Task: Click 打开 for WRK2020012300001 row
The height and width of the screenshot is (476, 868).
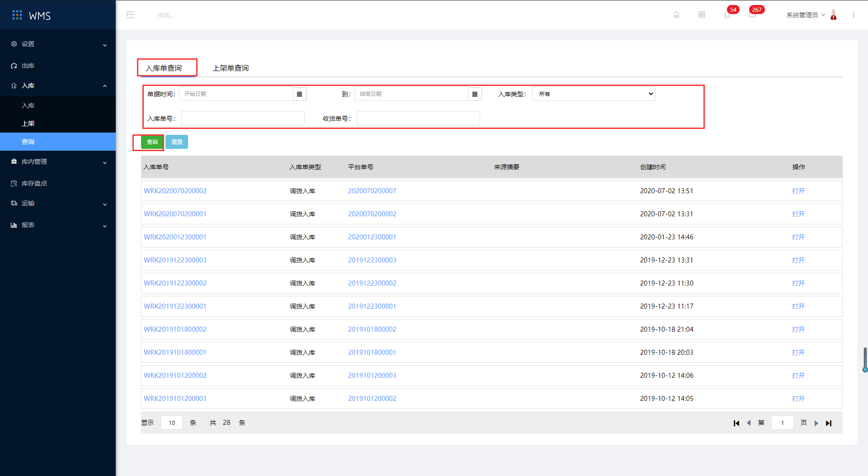Action: pyautogui.click(x=798, y=237)
